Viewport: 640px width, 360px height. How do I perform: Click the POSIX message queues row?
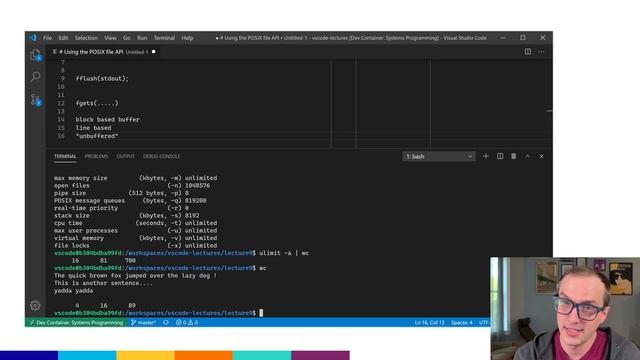pos(130,200)
